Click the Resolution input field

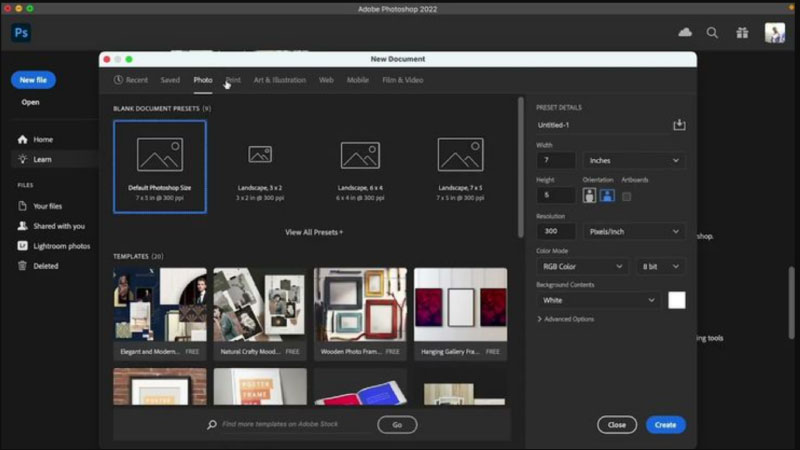coord(556,232)
